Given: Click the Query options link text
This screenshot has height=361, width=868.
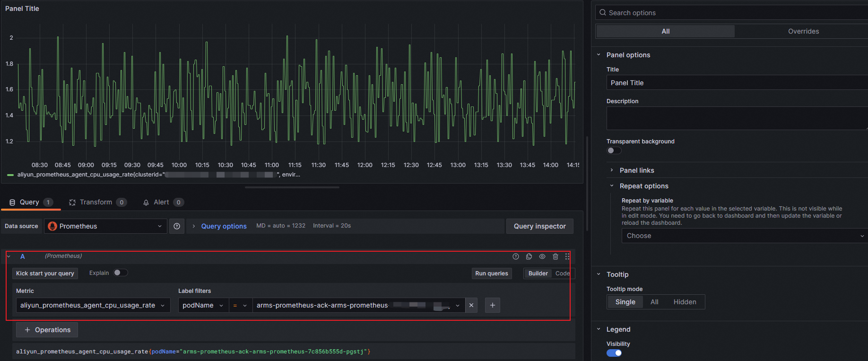Looking at the screenshot, I should 224,226.
